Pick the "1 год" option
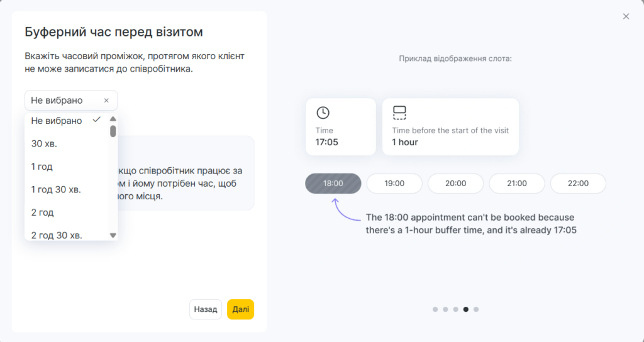This screenshot has height=342, width=644. click(42, 167)
